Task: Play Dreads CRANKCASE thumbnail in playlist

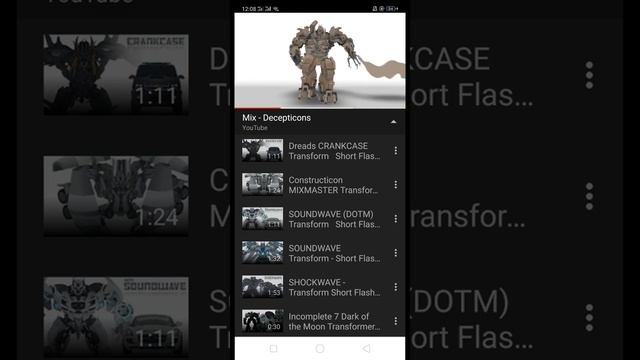Action: pos(262,150)
